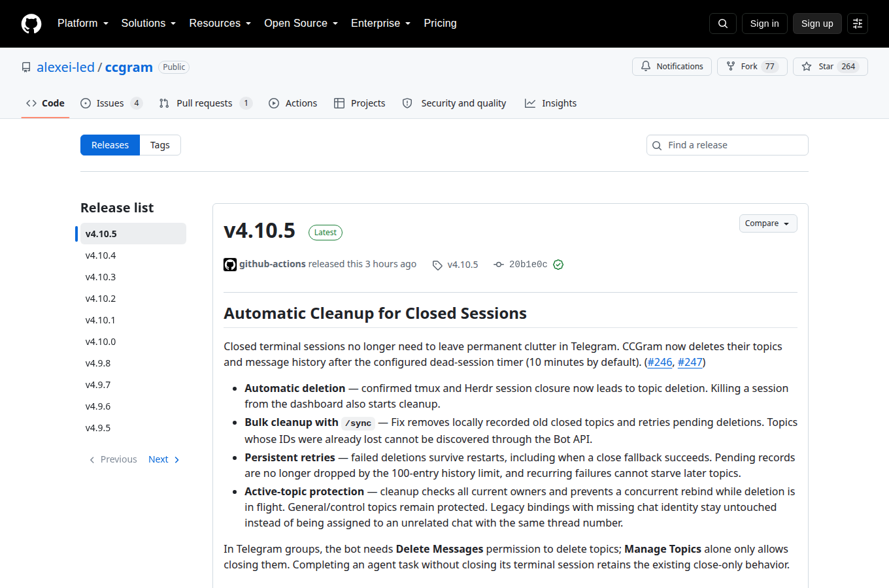Open the Insights tab
Screen dimensions: 889x588
[550, 103]
